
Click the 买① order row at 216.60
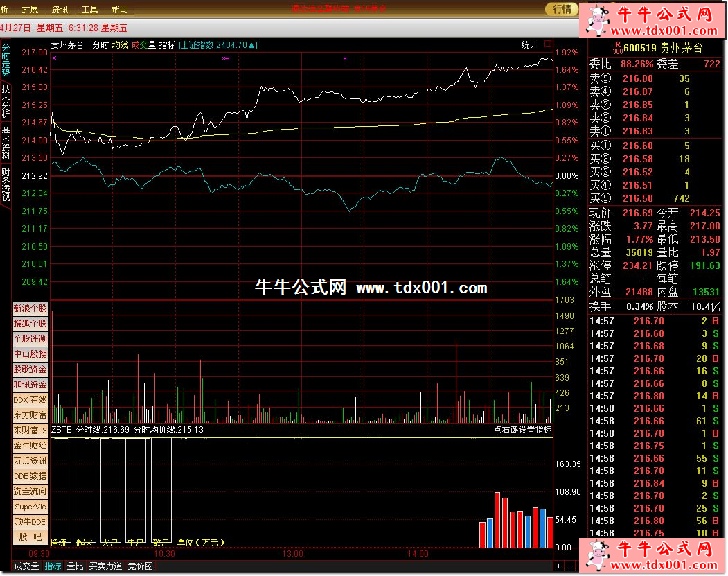click(x=655, y=146)
